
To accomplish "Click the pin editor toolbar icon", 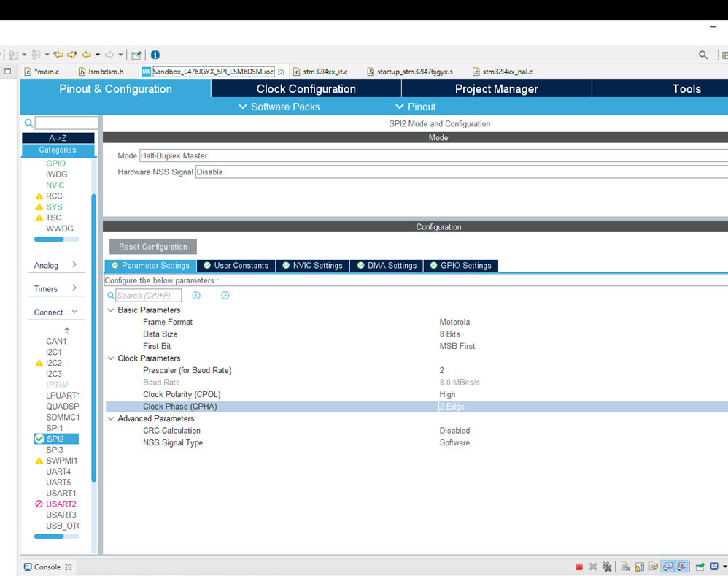I will (136, 55).
